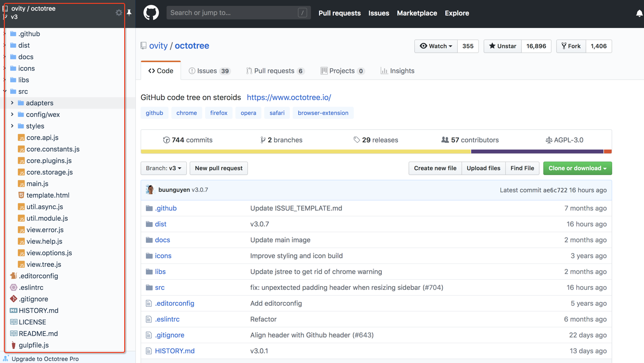Image resolution: width=644 pixels, height=363 pixels.
Task: Click the book icon beside README.md
Action: coord(13,334)
